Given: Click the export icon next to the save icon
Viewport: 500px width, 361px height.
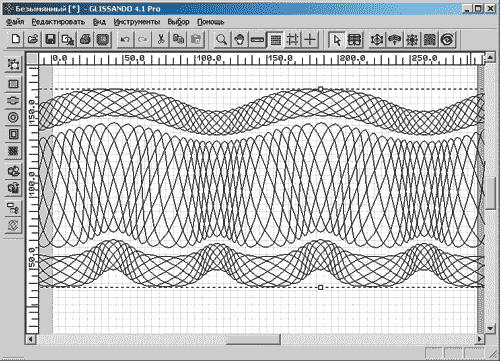Looking at the screenshot, I should click(68, 40).
